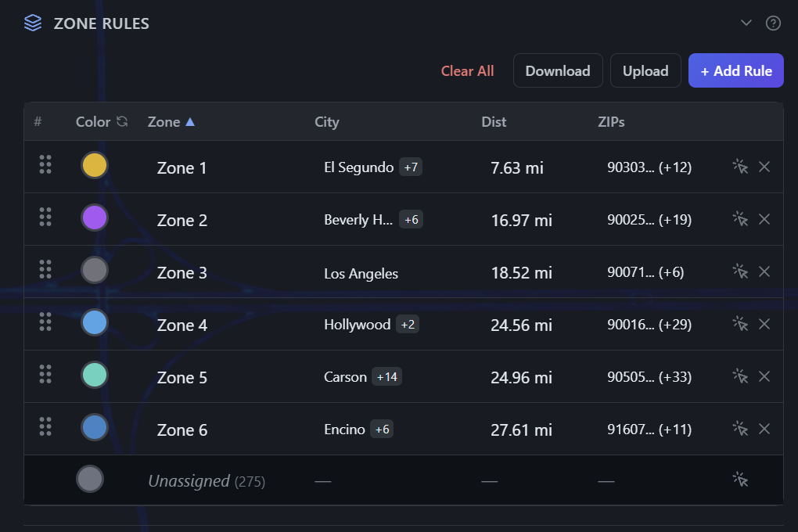This screenshot has width=798, height=532.
Task: Click the Zone Rules layers icon
Action: (x=33, y=23)
